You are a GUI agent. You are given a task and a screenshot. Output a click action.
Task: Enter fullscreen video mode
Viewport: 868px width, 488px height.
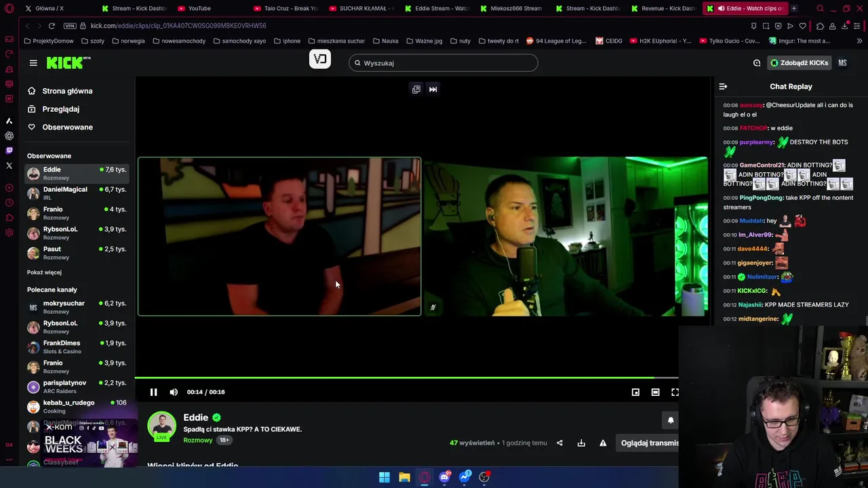675,392
